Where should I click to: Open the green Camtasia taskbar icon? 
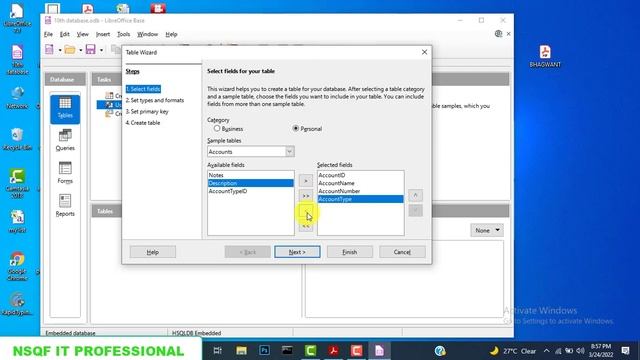point(310,351)
